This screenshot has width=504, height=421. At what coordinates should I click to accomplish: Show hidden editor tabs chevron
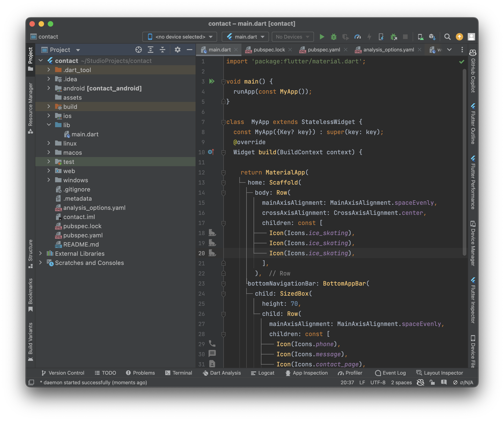[x=449, y=50]
